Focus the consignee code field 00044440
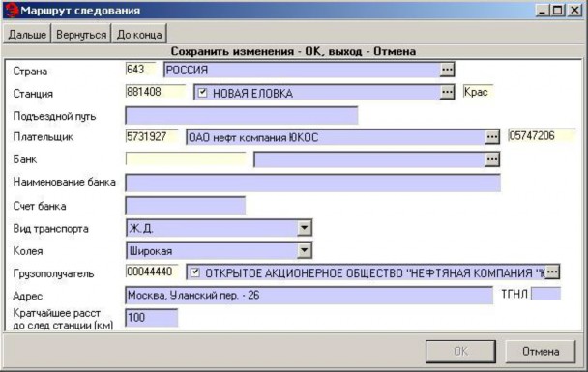This screenshot has width=588, height=372. 152,272
